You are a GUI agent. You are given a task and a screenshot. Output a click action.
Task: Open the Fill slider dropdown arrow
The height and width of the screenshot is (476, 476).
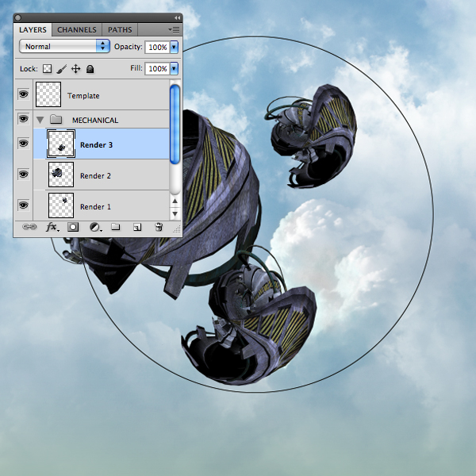click(x=174, y=68)
